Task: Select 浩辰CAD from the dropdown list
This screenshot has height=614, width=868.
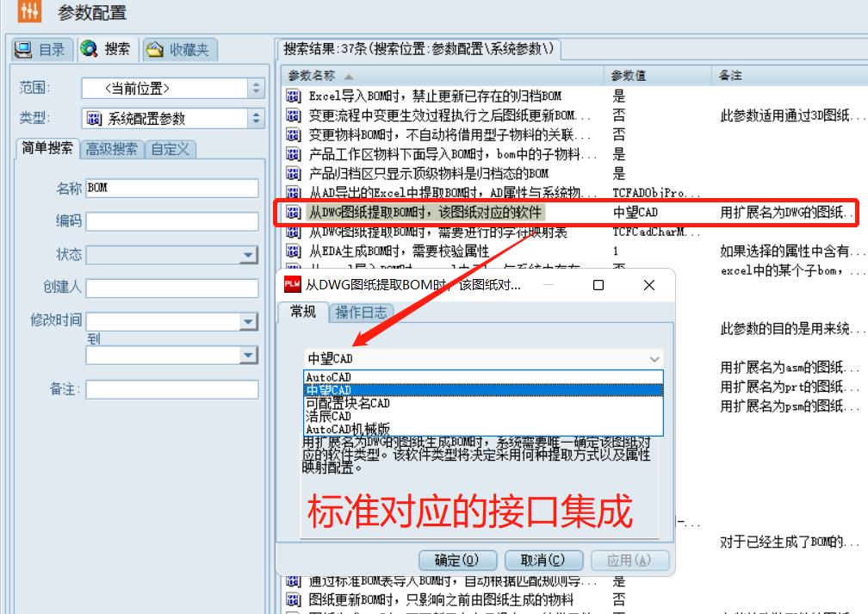Action: [329, 416]
